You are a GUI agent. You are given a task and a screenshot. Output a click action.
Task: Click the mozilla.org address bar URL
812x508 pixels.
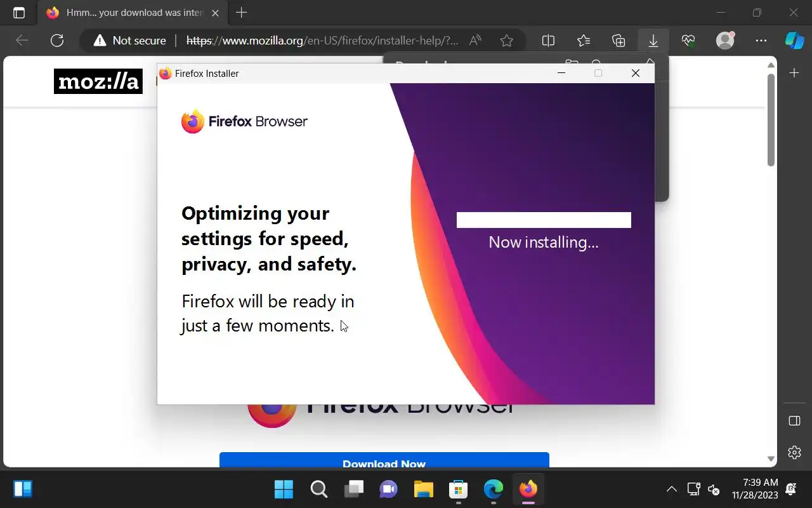322,41
